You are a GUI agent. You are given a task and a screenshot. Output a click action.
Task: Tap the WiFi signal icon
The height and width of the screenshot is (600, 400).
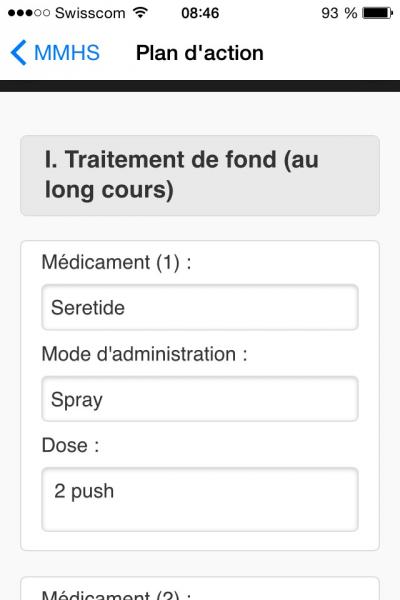pos(140,13)
